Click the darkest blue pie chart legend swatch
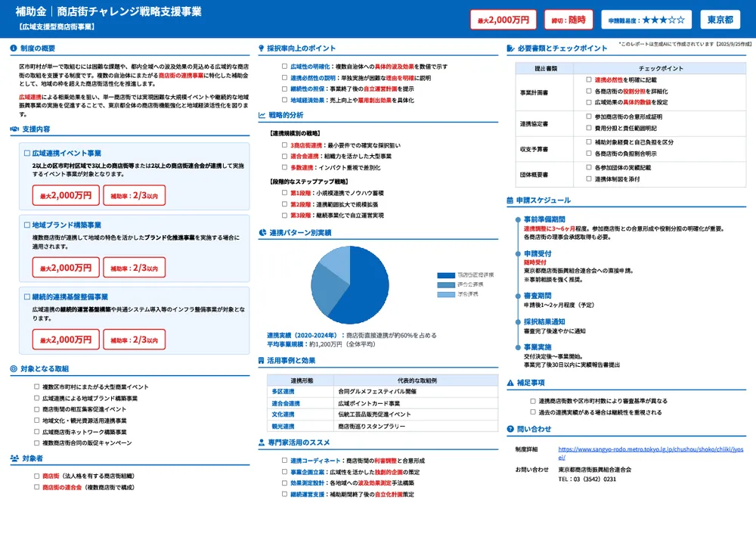 445,274
